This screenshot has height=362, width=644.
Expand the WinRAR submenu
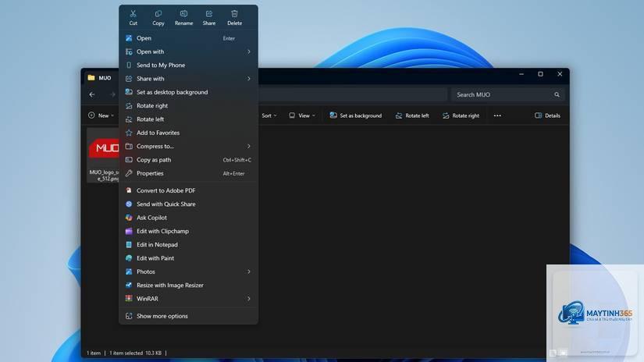(189, 299)
